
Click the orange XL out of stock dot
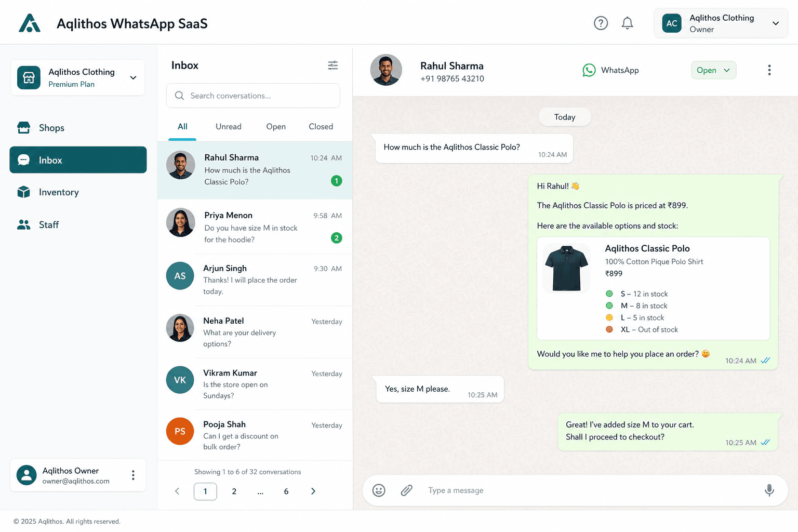tap(609, 329)
